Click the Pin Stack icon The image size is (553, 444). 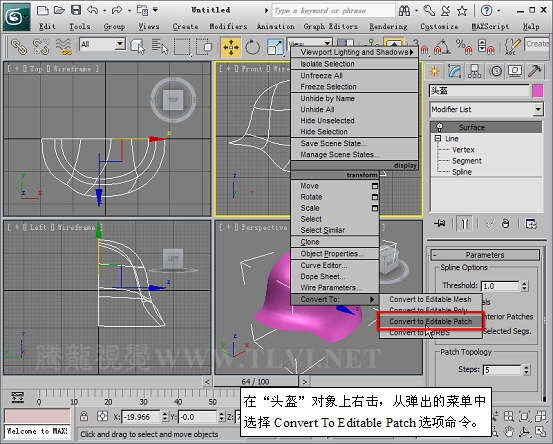click(440, 224)
